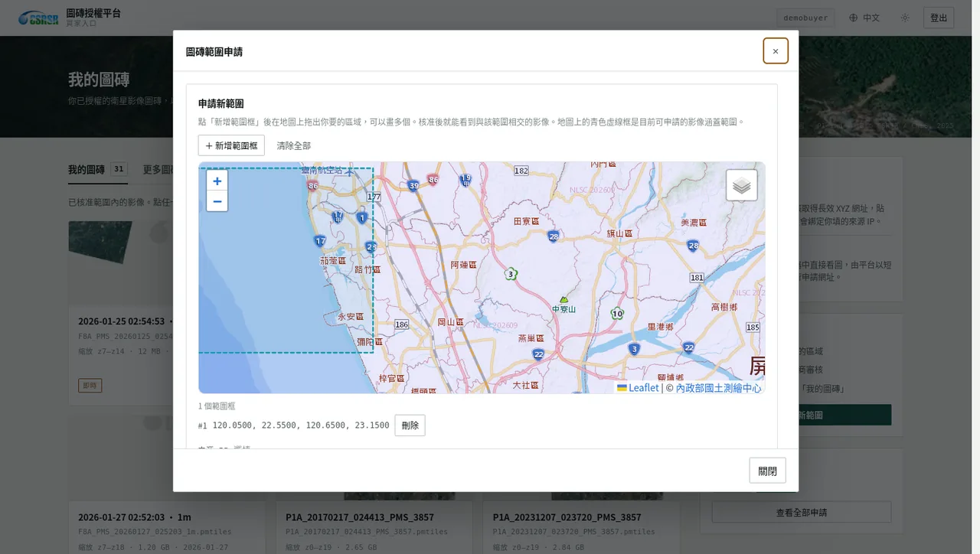Viewport: 980px width, 554px height.
Task: Open 查看全部申請 on the background page
Action: click(802, 513)
